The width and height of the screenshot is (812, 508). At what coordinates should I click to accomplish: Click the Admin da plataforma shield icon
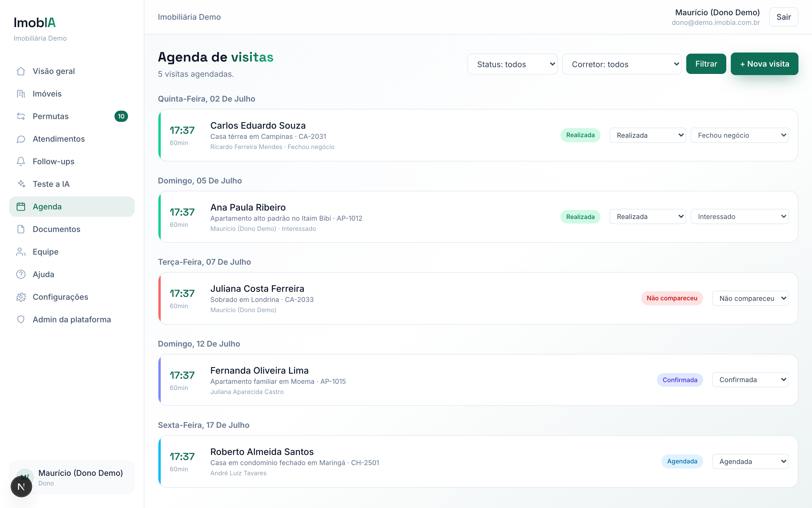point(21,319)
